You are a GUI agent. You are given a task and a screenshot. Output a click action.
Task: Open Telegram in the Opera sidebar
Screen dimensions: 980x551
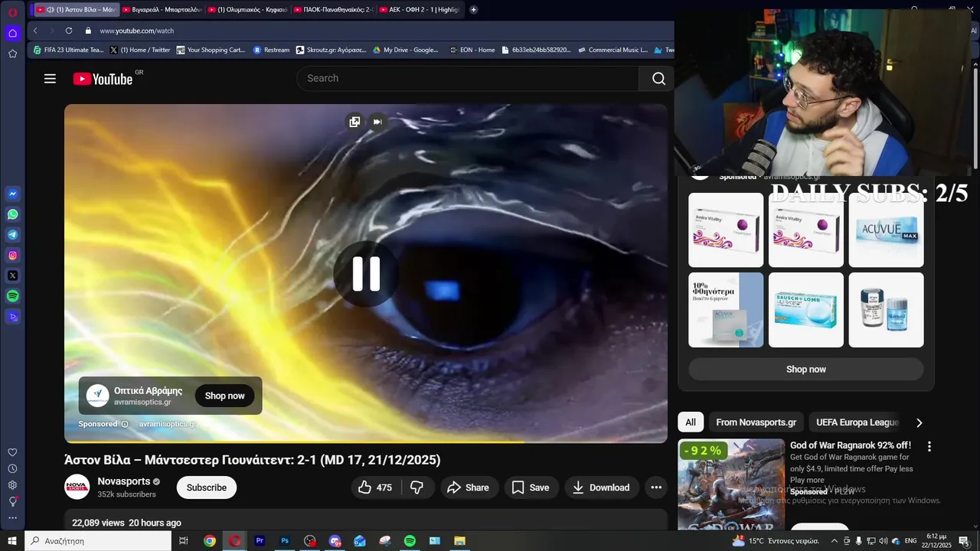12,235
